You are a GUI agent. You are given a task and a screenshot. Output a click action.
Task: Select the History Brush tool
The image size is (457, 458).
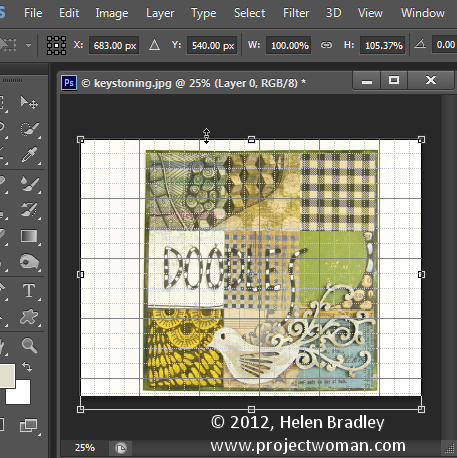[x=29, y=210]
